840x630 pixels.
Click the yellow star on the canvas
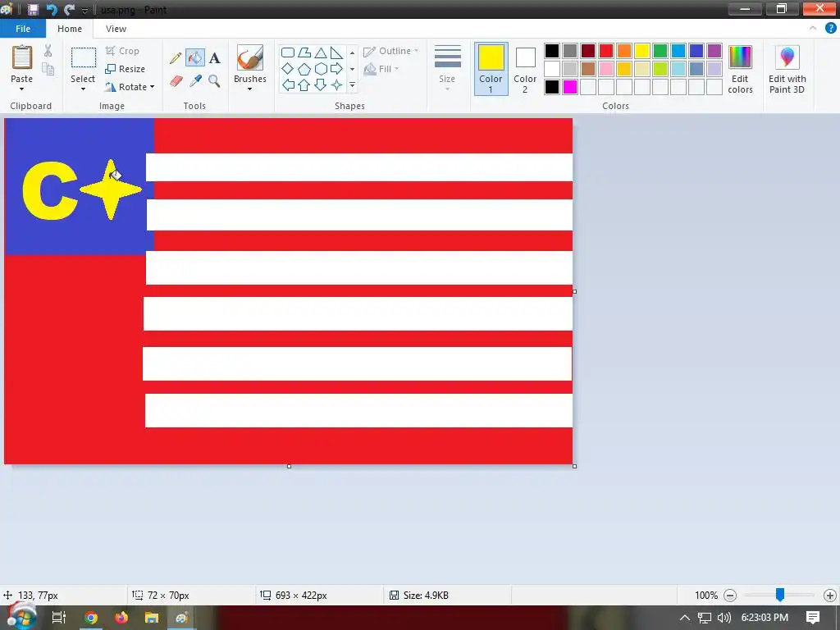tap(111, 189)
